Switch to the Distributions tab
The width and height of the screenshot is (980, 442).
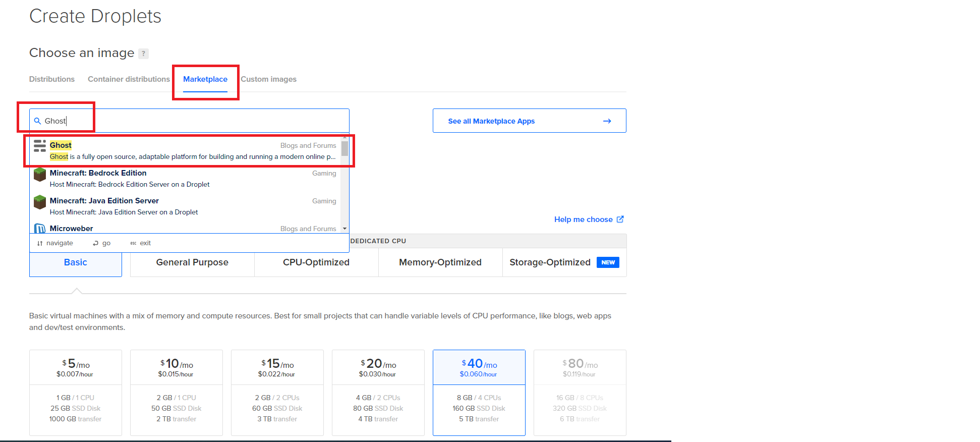coord(52,79)
